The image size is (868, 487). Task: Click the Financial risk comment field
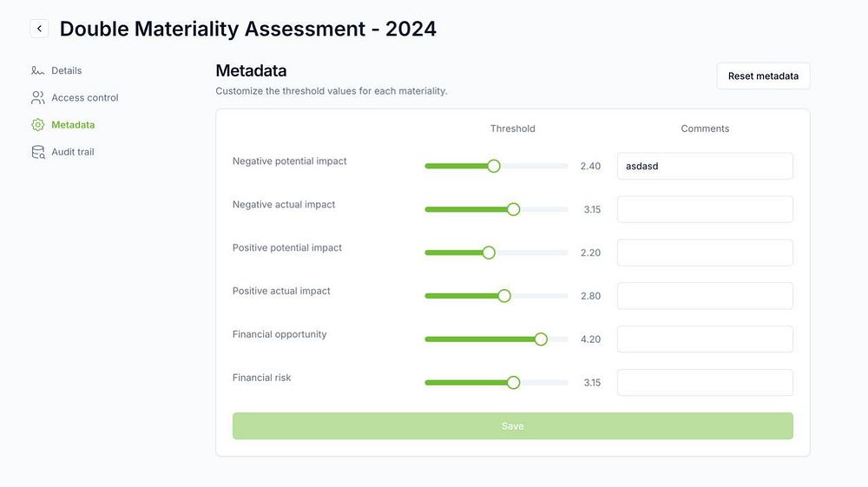pos(705,383)
